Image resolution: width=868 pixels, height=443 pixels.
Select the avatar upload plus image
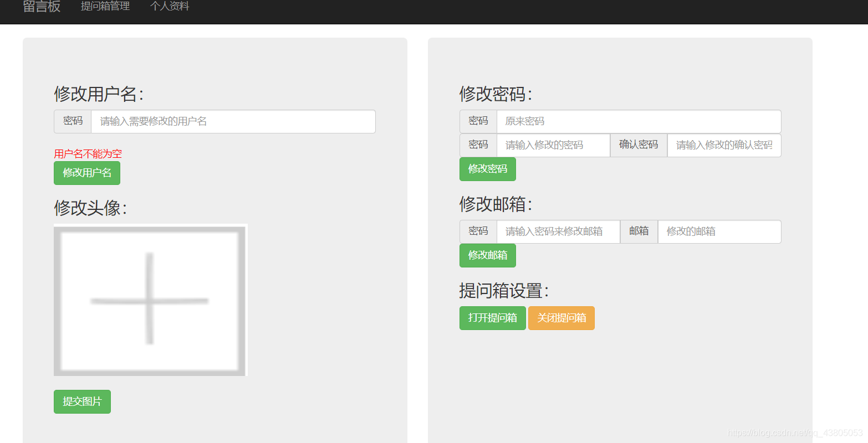pos(151,300)
